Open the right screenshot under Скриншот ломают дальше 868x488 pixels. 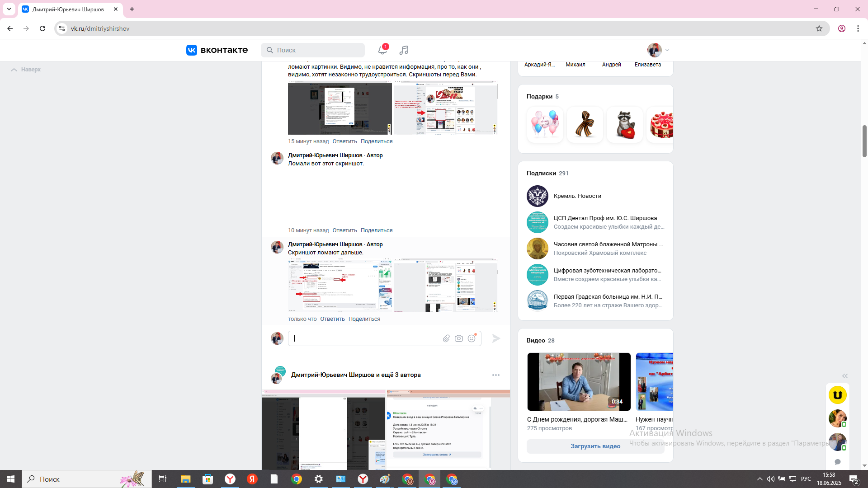pos(446,286)
